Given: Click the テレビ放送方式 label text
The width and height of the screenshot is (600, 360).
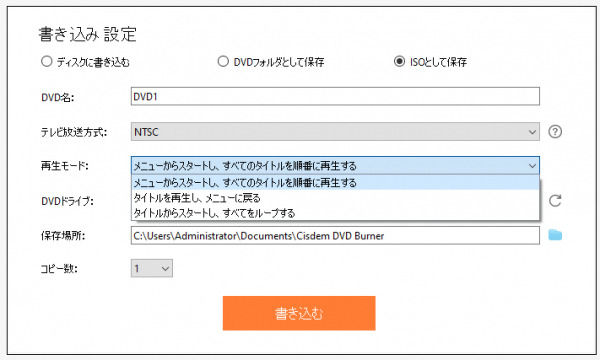Looking at the screenshot, I should [74, 132].
